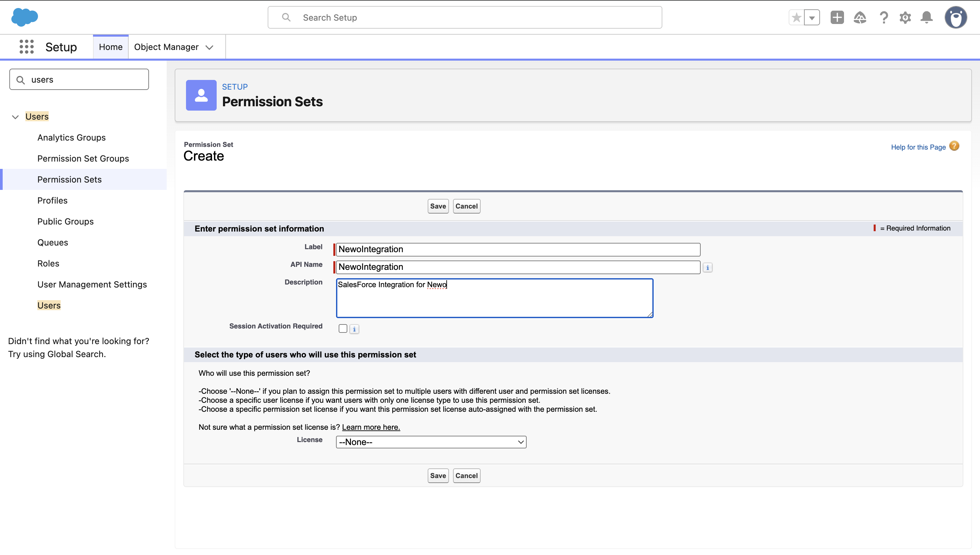Viewport: 980px width, 555px height.
Task: Enable Session Activation Required checkbox
Action: point(343,328)
